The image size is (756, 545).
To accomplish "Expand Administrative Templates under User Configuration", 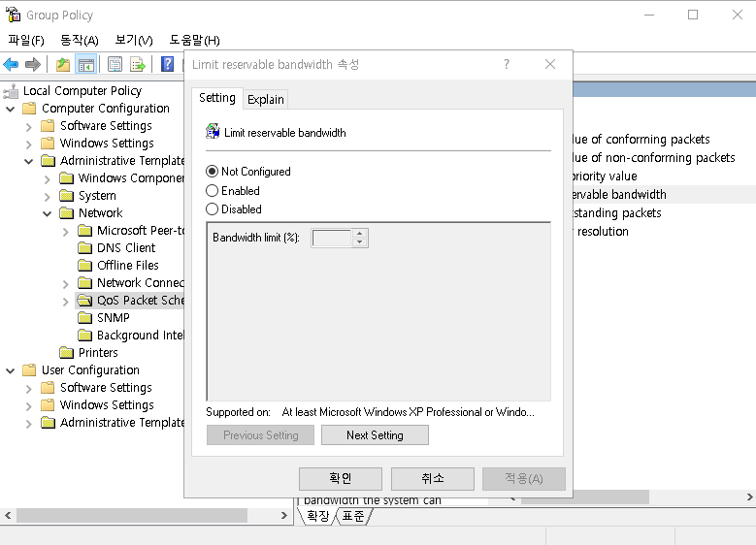I will pos(28,423).
